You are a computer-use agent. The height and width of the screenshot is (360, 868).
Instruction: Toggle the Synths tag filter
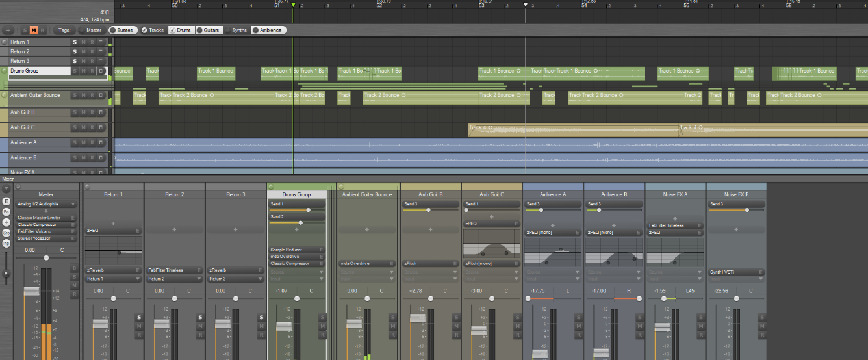pyautogui.click(x=236, y=30)
